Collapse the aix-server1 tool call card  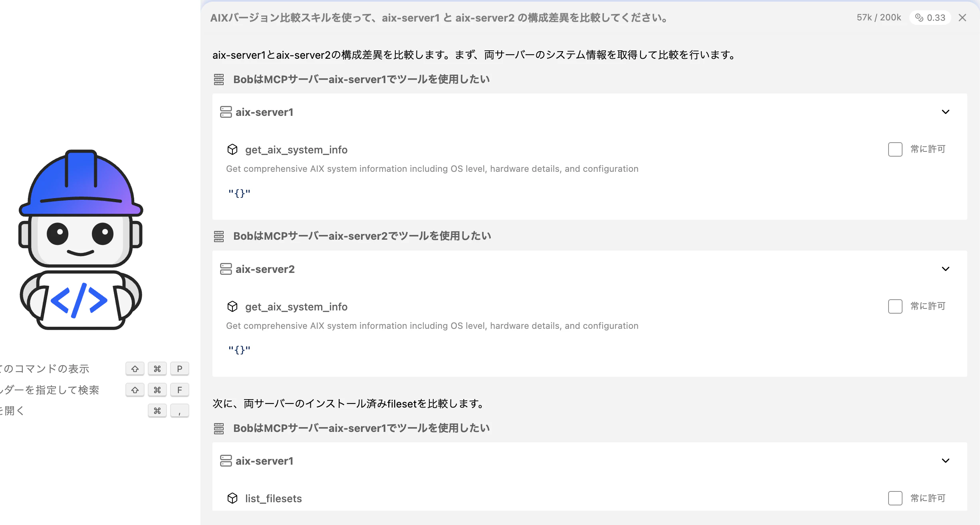pos(945,112)
